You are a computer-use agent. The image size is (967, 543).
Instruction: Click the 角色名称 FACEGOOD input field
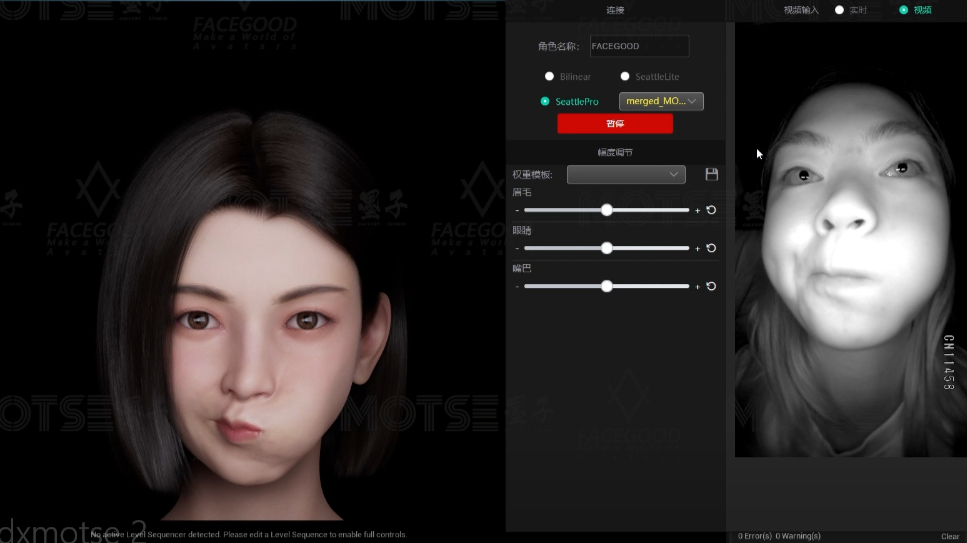coord(640,46)
